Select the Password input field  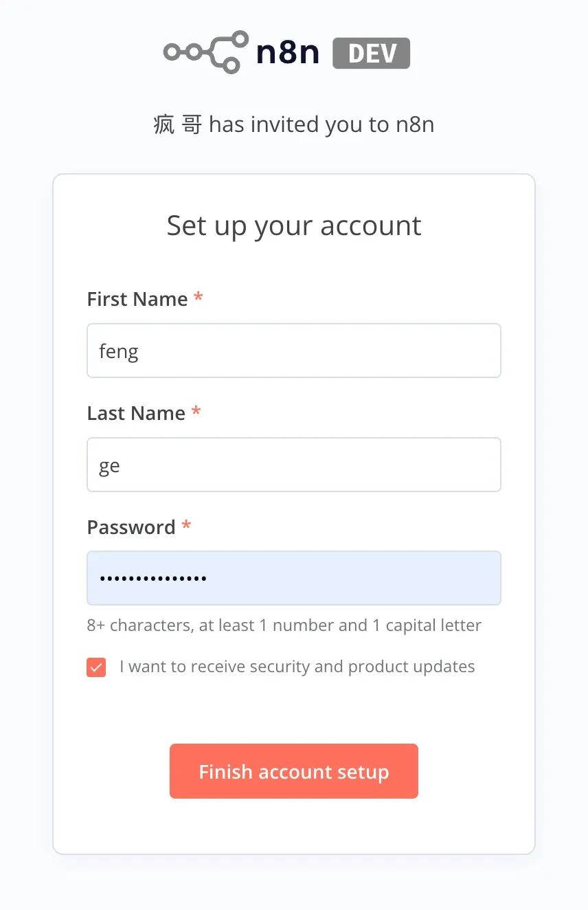[294, 577]
